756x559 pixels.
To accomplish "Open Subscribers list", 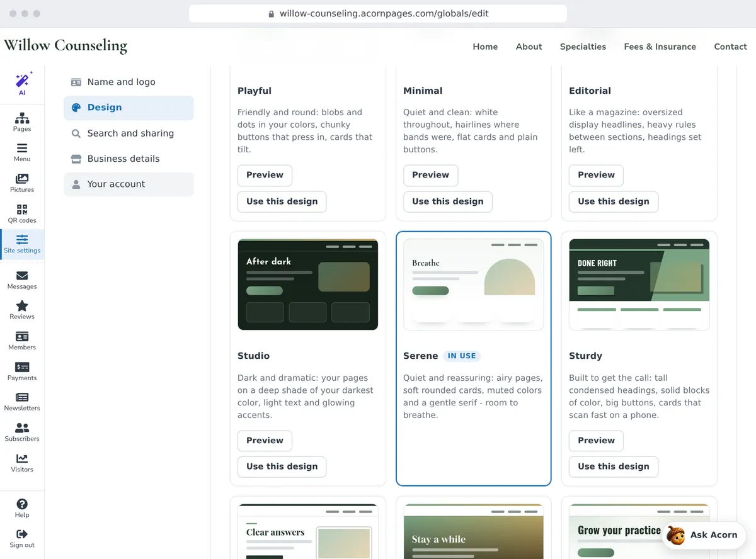I will click(x=22, y=432).
